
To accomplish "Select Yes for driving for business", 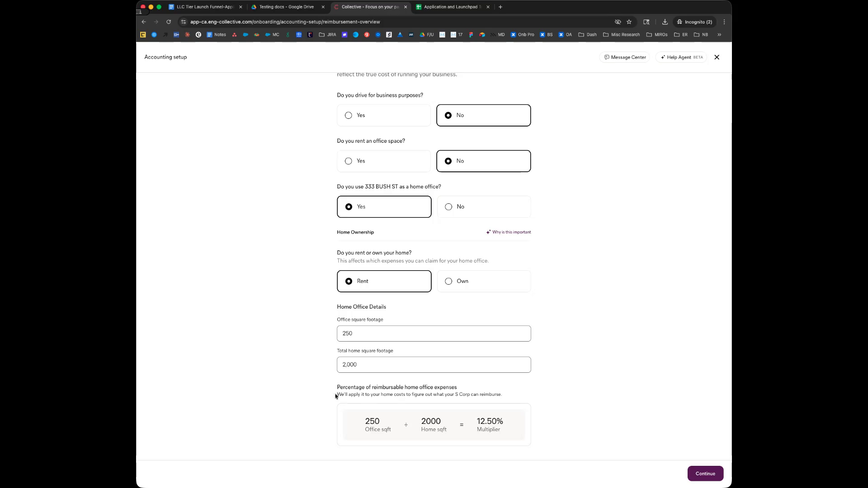I will (384, 115).
